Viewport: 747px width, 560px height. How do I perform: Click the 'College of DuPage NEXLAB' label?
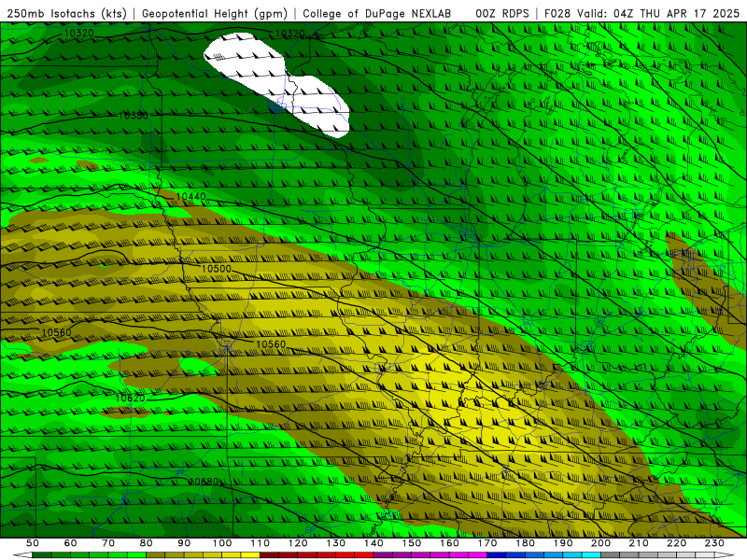click(376, 13)
